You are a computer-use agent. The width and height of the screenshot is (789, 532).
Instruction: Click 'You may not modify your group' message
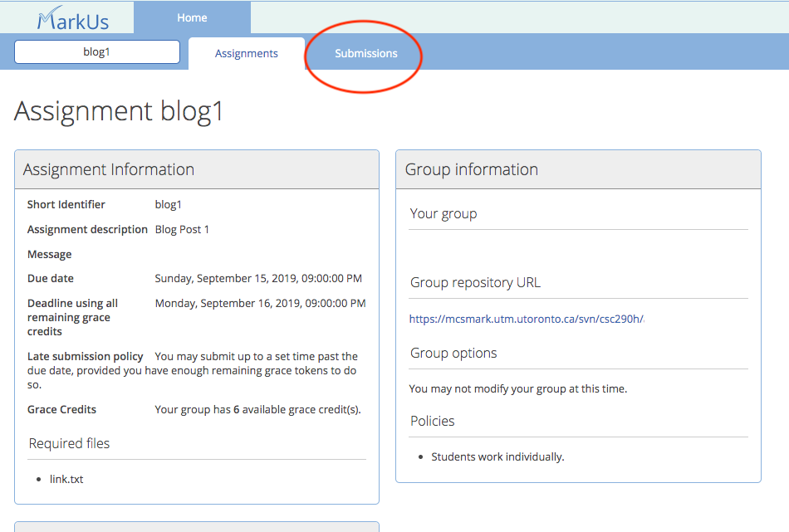pyautogui.click(x=517, y=388)
